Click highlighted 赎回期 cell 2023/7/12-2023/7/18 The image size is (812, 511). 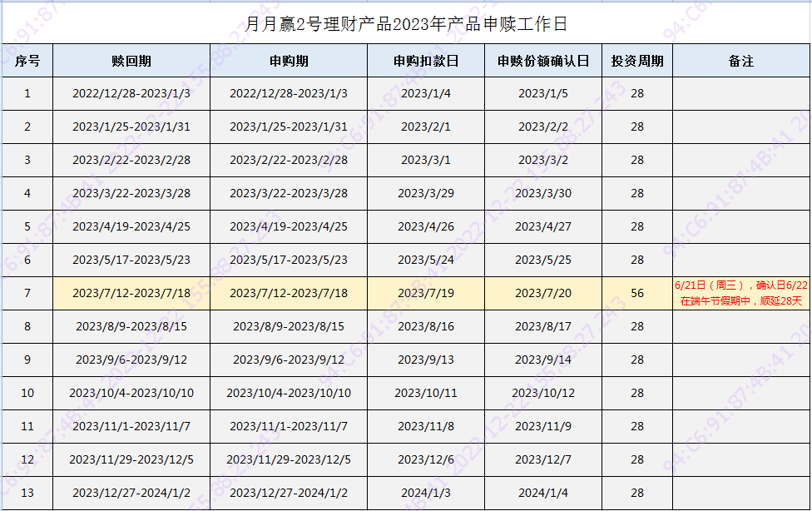pos(131,293)
